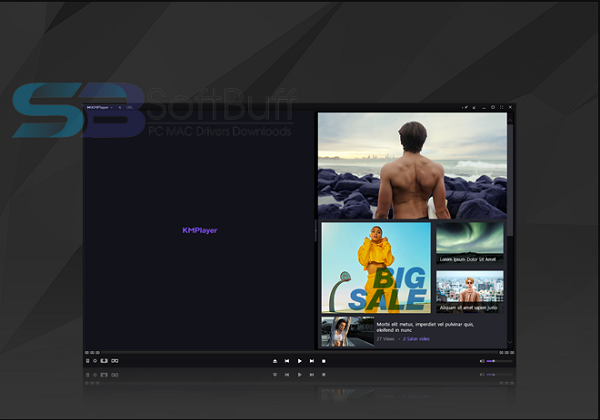This screenshot has height=420, width=600.
Task: Click the round settings icon in the control bar
Action: 95,361
